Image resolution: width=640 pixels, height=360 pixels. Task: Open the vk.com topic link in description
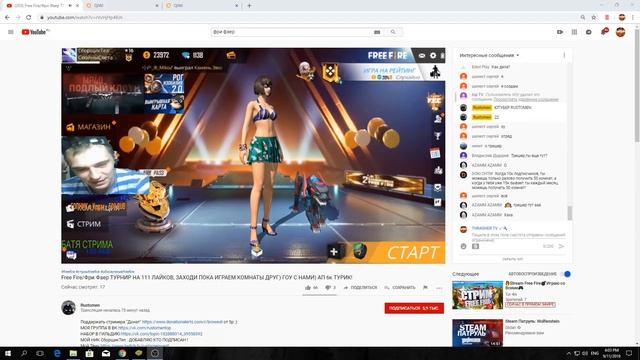click(162, 334)
